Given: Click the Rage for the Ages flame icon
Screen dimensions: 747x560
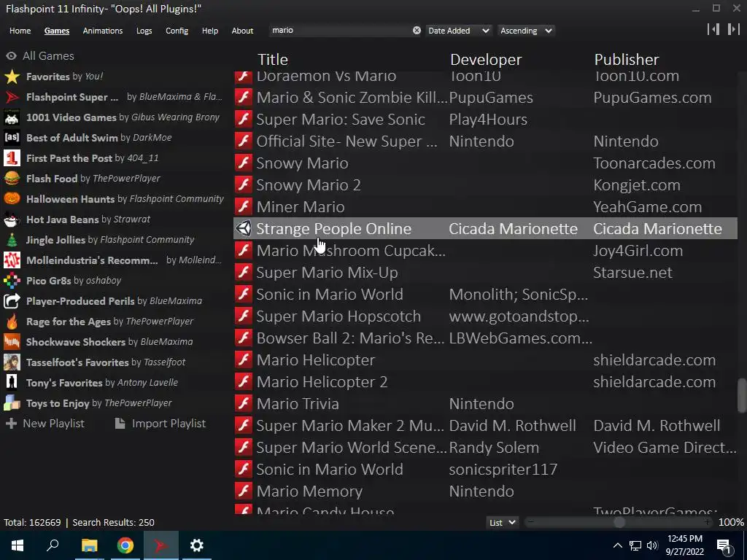Looking at the screenshot, I should coord(12,322).
